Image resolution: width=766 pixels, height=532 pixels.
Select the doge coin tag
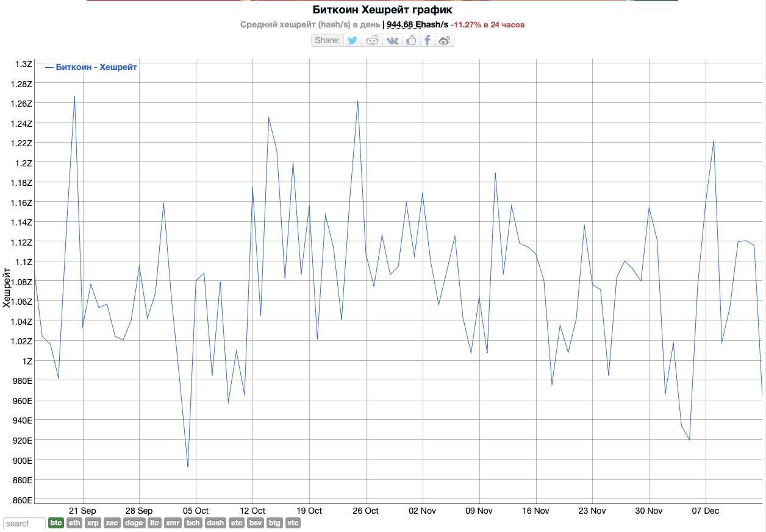pos(134,523)
